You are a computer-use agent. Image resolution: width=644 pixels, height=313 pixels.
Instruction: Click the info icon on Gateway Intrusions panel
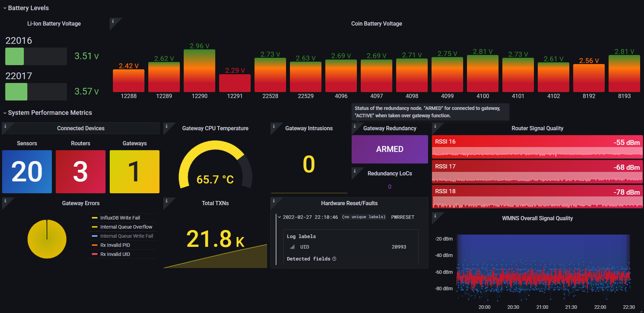(274, 126)
